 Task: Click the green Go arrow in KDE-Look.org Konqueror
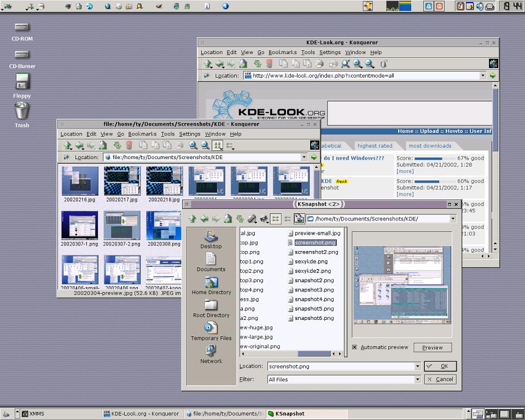tap(493, 75)
